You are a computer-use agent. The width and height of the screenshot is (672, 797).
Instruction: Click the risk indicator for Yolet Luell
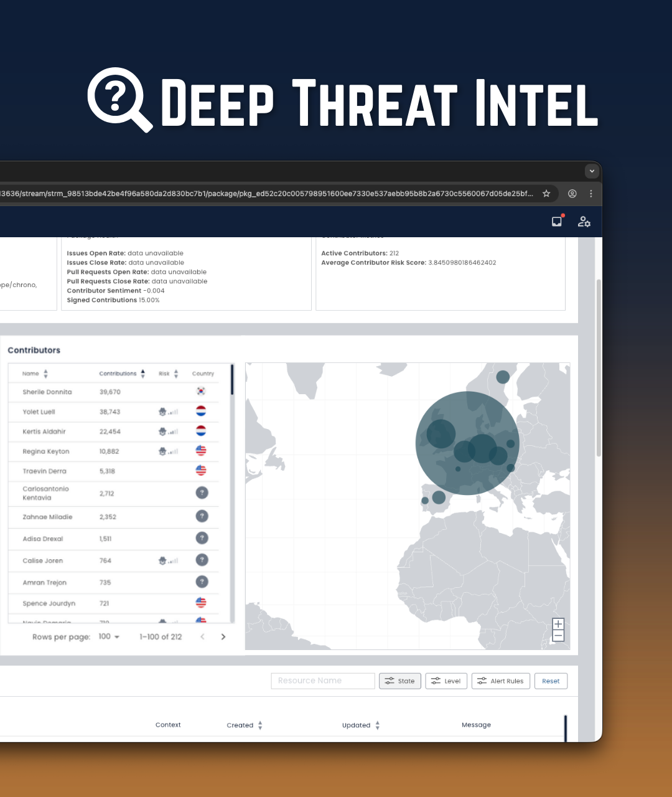pos(168,412)
